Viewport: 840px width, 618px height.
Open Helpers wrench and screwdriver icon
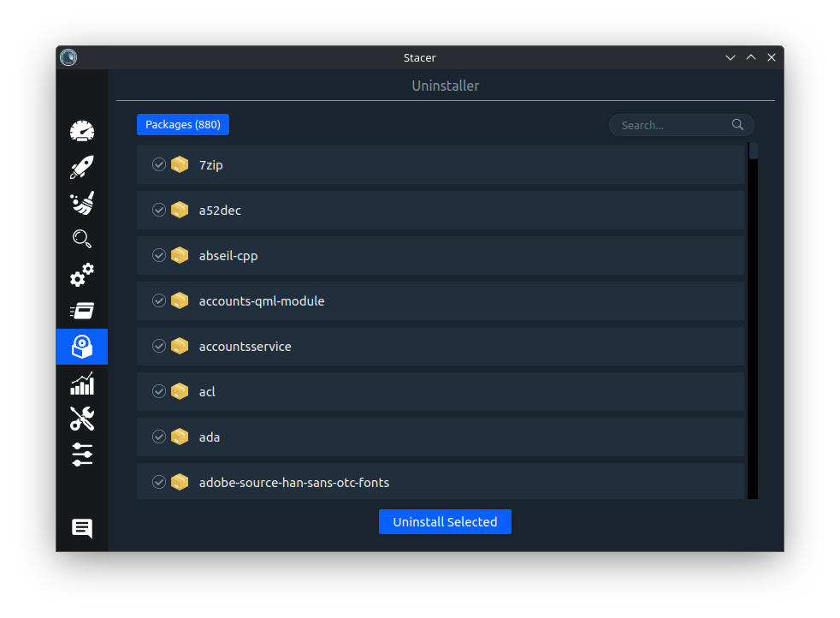pos(82,419)
